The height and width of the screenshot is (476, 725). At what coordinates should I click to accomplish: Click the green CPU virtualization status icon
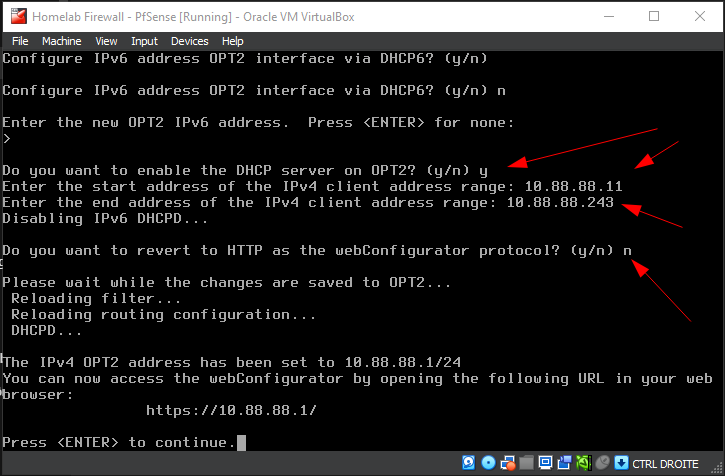point(584,463)
